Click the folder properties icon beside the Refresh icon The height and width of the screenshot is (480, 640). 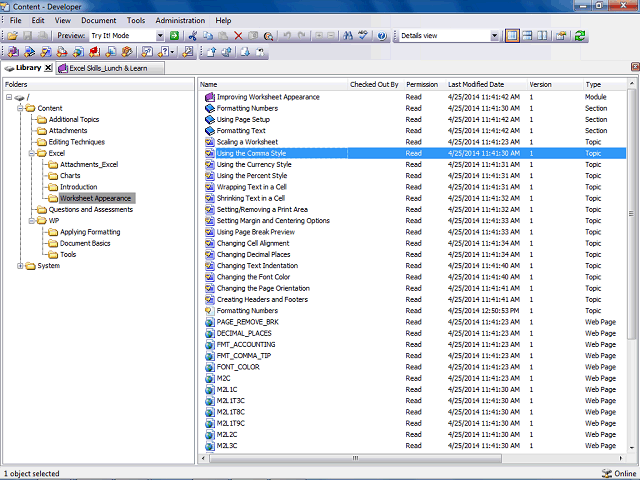pyautogui.click(x=561, y=36)
